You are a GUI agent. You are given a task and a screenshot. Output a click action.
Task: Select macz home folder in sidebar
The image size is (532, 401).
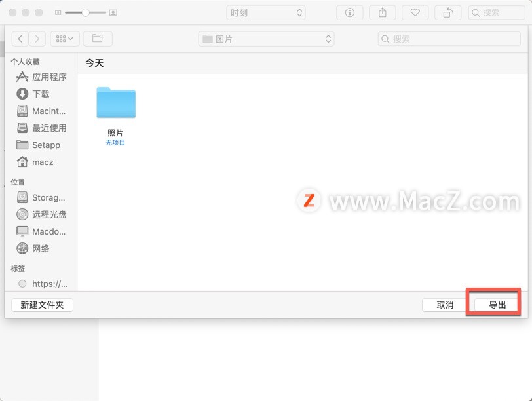click(x=41, y=162)
